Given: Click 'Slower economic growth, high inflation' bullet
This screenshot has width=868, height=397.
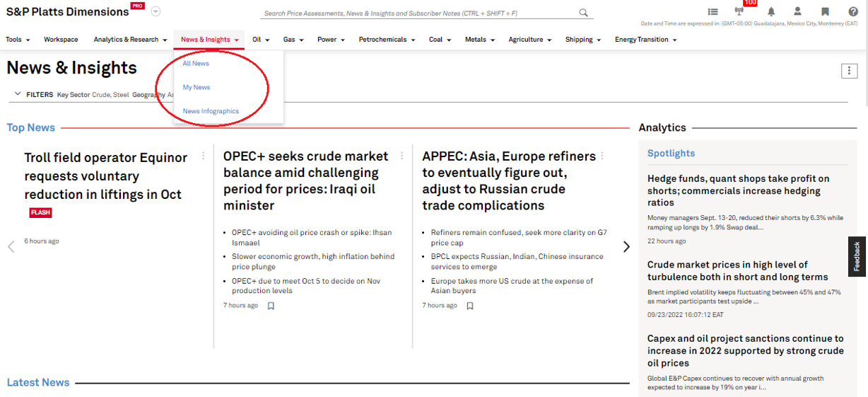Looking at the screenshot, I should pyautogui.click(x=313, y=262).
